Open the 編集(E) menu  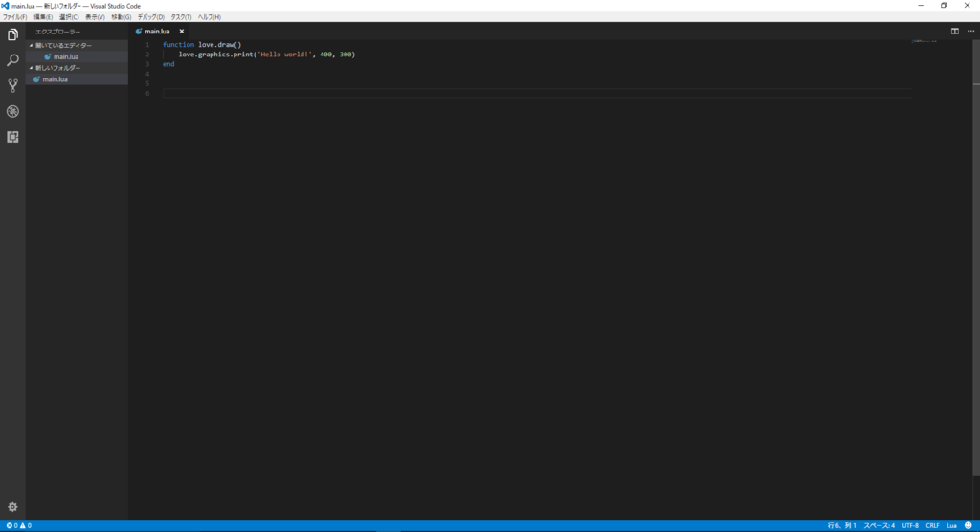pos(43,17)
